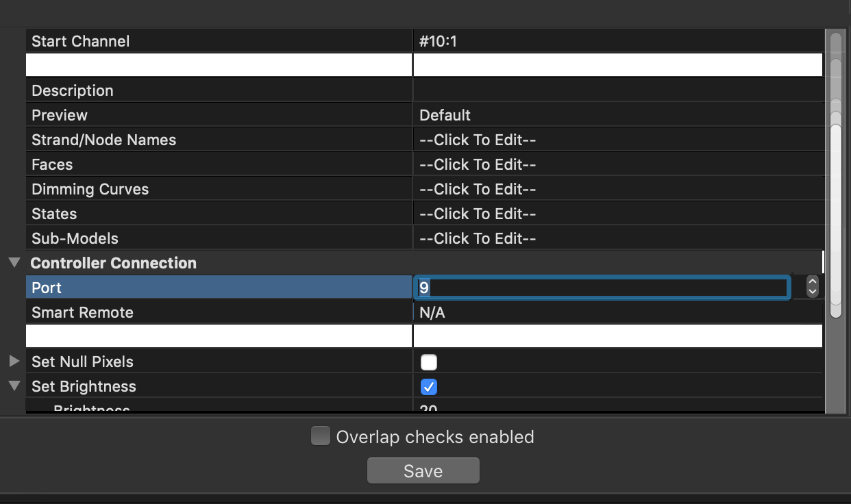
Task: Check the Set Null Pixels checkbox
Action: (x=428, y=362)
